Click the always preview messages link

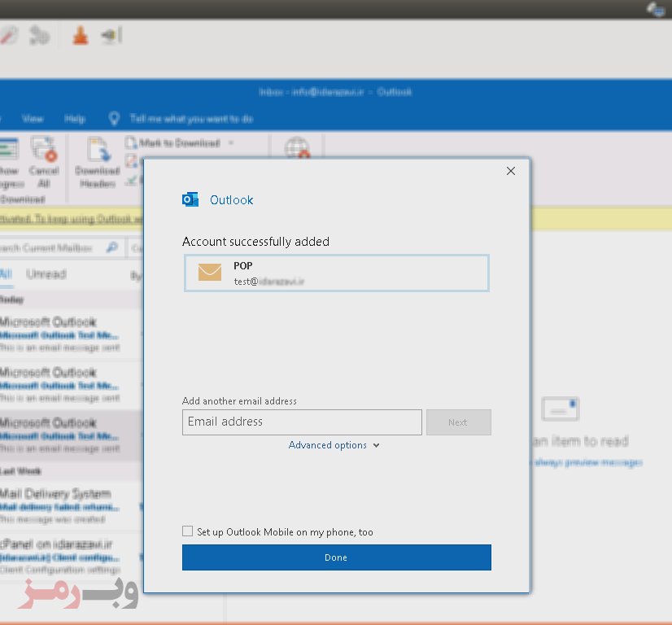(x=587, y=462)
